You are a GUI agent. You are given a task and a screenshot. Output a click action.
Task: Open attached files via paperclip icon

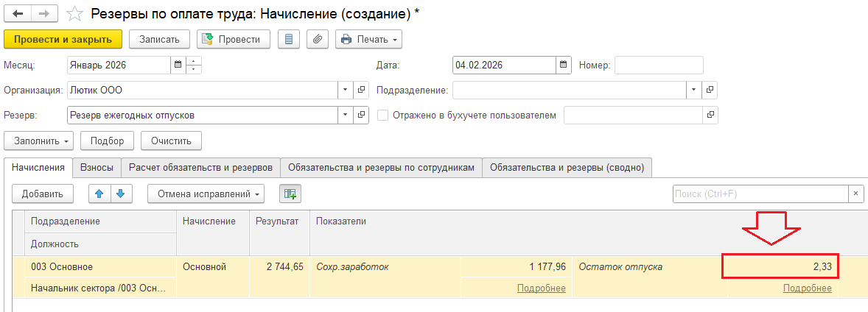[318, 39]
